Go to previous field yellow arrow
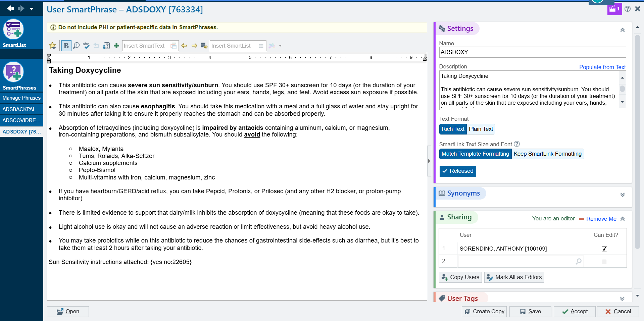 point(184,46)
